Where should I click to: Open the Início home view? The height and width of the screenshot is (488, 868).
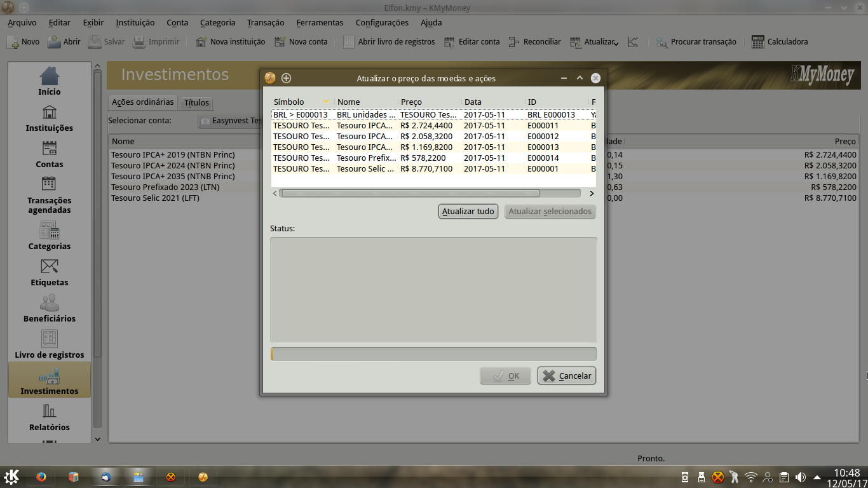click(x=50, y=81)
